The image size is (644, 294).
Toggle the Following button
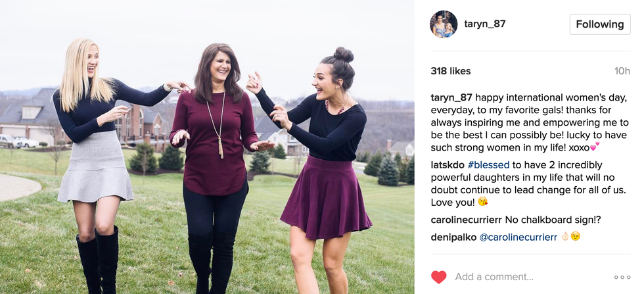[599, 24]
